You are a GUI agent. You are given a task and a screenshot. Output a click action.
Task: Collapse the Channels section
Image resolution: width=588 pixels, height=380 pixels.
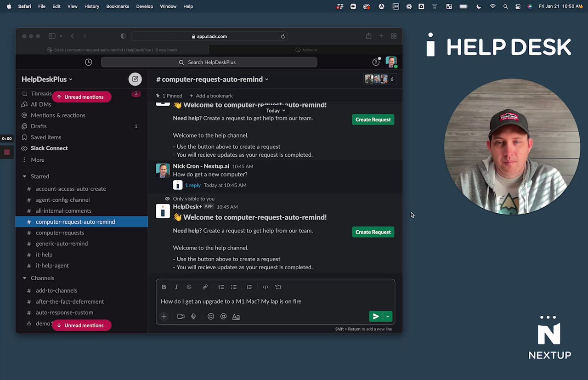point(25,278)
